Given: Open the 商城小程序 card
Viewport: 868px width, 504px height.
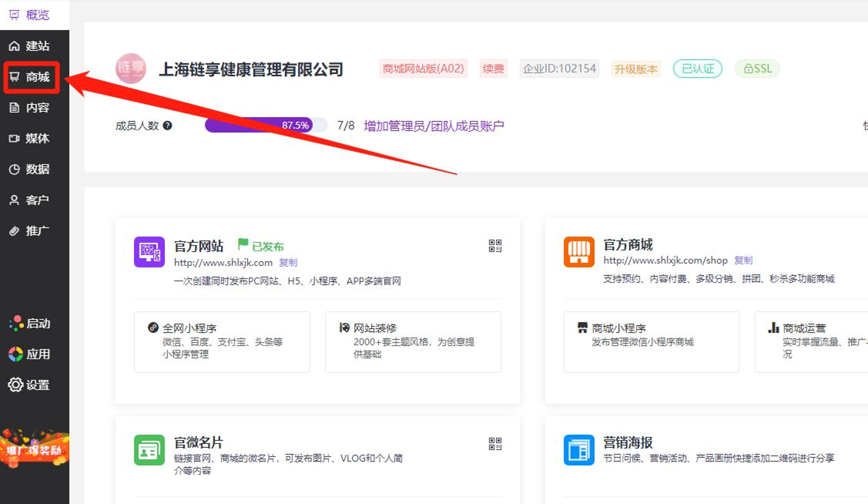Looking at the screenshot, I should point(651,342).
